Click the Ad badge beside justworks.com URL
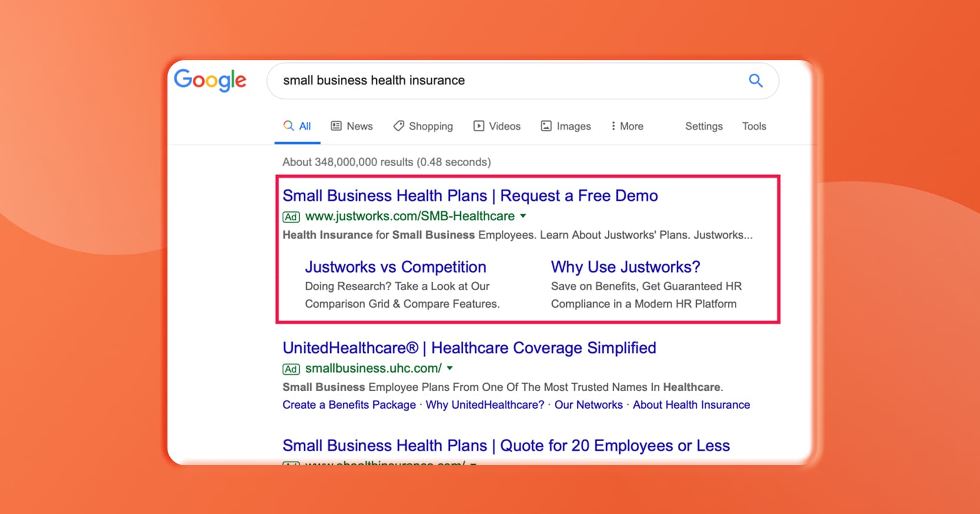 [x=291, y=217]
